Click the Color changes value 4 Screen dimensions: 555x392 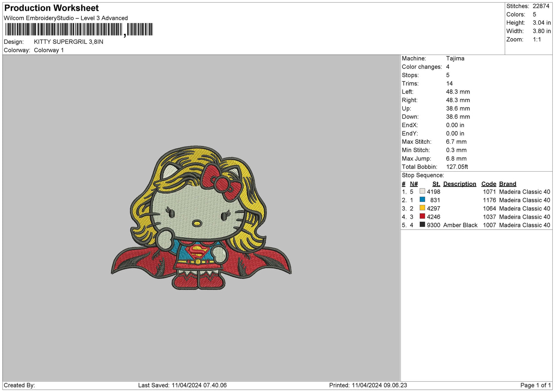click(448, 67)
